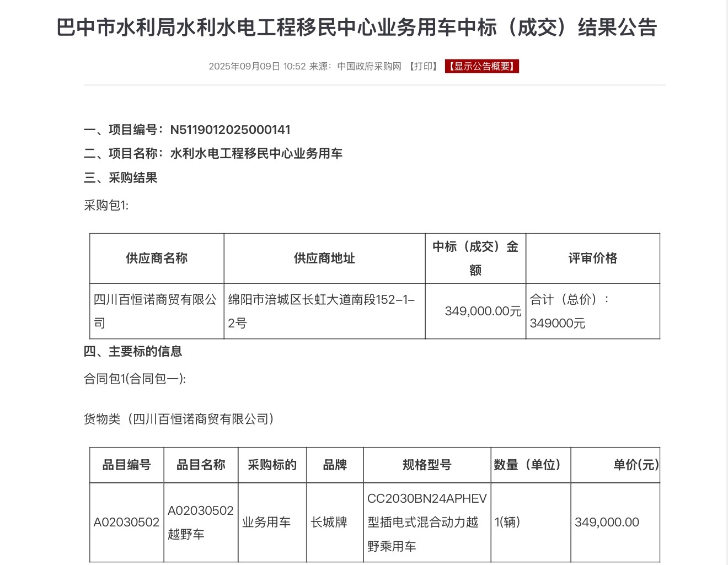
Task: Click project name 水利水电工程移民中心业务用车
Action: click(x=256, y=153)
